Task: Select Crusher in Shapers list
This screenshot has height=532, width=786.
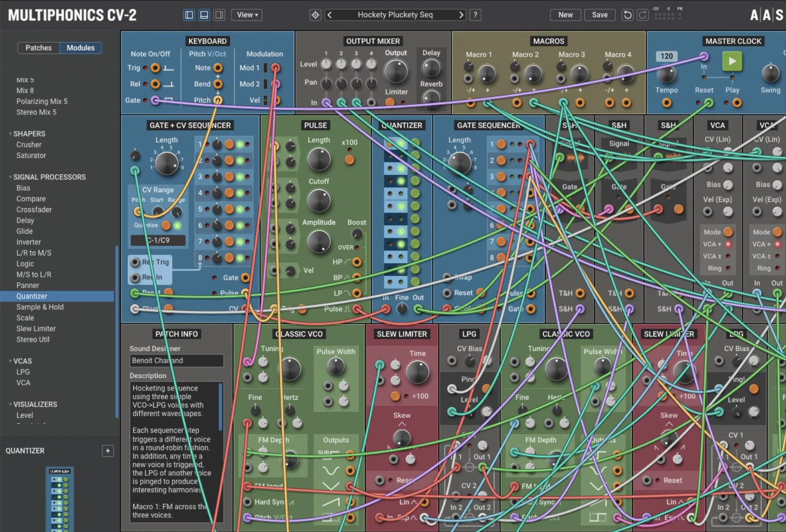Action: [x=29, y=145]
